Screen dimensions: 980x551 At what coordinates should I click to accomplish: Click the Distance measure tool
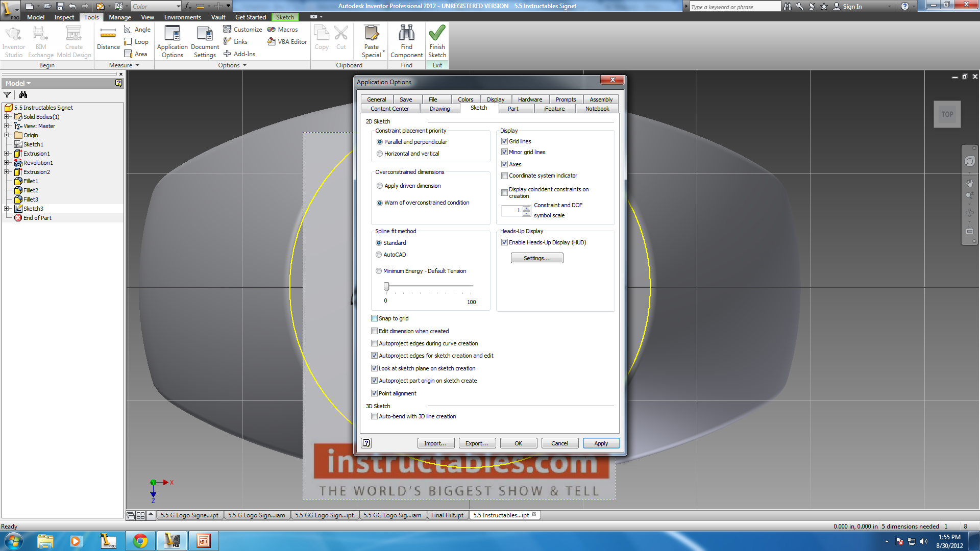click(108, 38)
